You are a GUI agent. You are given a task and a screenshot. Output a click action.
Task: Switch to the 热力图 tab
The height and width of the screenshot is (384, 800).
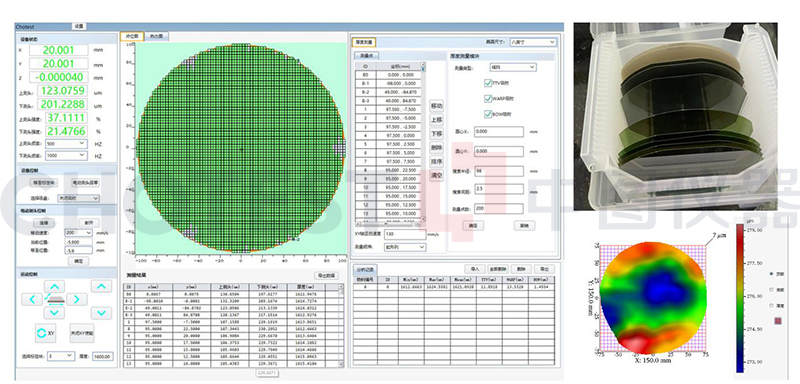[x=157, y=37]
